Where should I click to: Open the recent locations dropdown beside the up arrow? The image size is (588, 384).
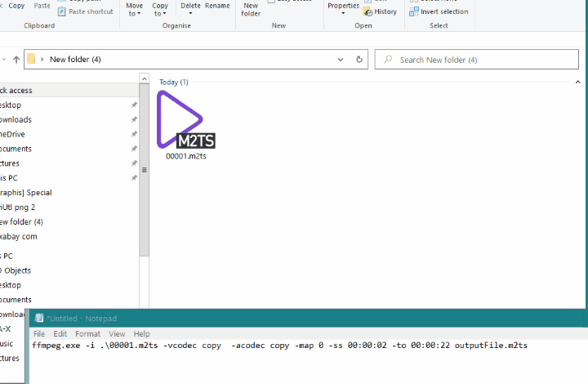click(x=4, y=60)
